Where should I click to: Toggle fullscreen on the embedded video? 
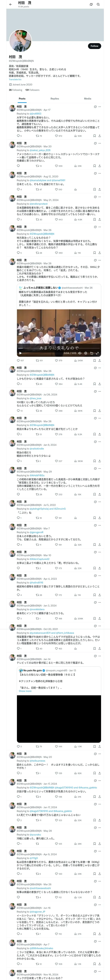(97, 353)
